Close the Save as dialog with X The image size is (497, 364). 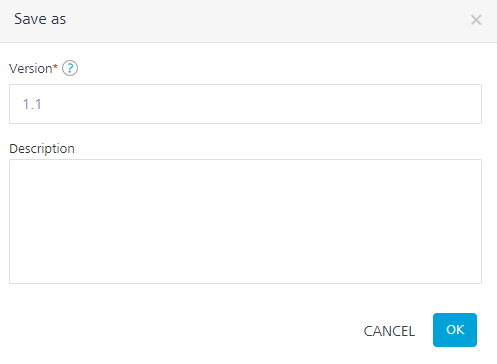[x=476, y=20]
